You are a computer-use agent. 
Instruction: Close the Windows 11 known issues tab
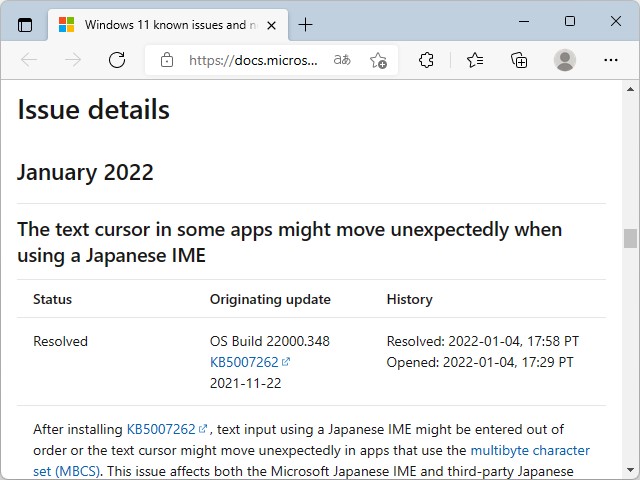271,26
